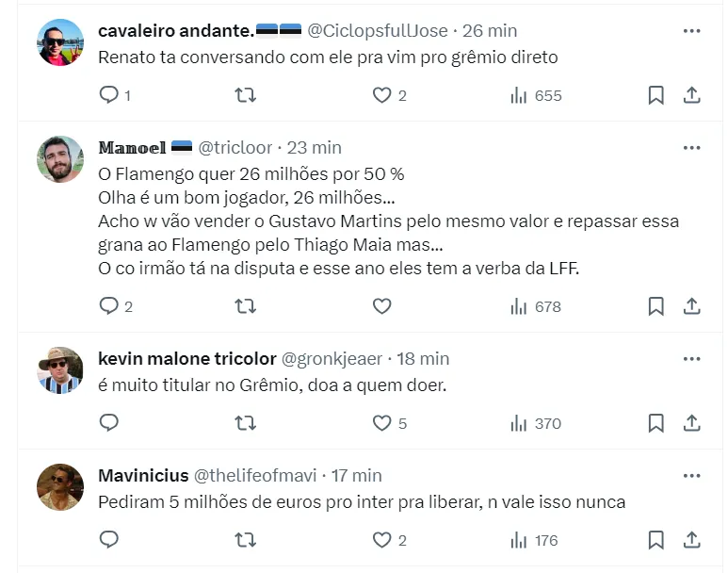Open more options menu on Manoel's tweet

point(691,148)
